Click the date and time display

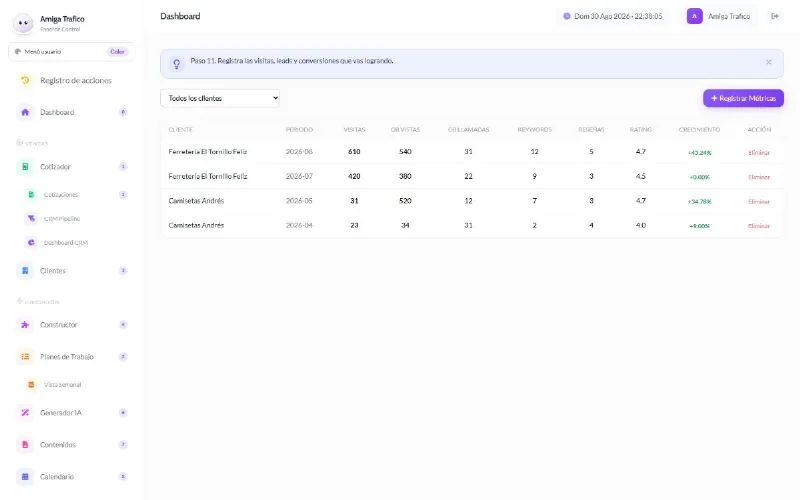tap(618, 16)
